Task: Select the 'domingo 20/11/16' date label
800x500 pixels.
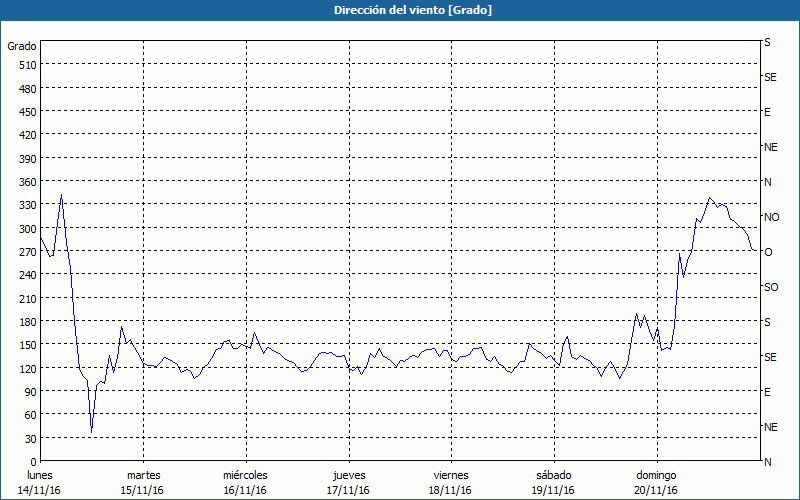Action: (655, 482)
